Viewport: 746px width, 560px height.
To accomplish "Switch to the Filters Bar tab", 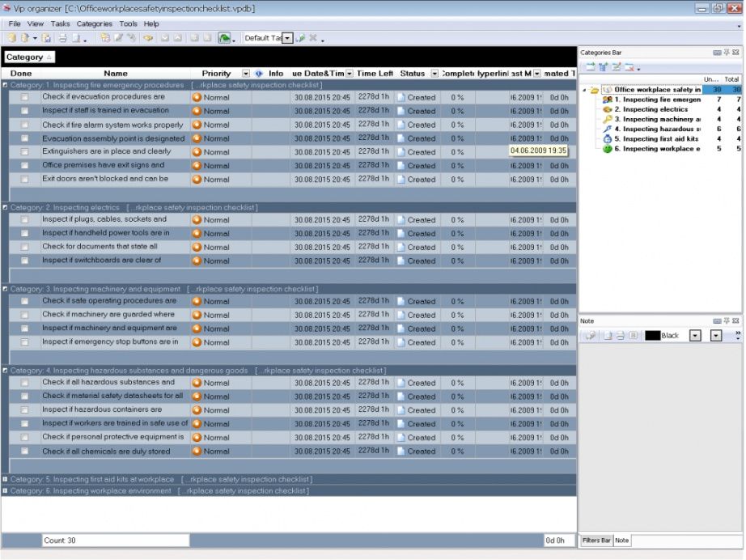I will click(x=596, y=540).
